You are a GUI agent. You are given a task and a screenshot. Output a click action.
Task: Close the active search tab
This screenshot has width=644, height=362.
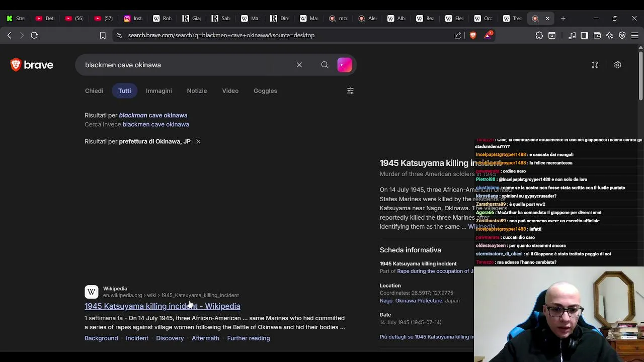point(547,19)
